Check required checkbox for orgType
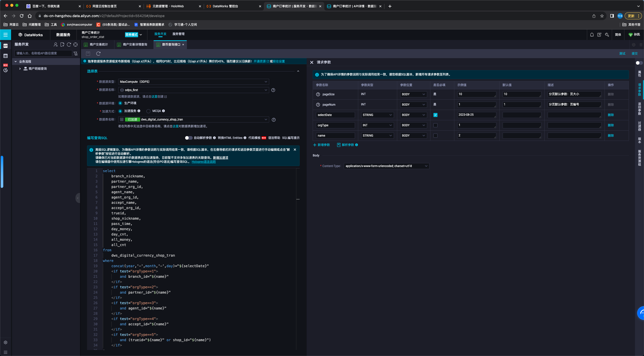Image resolution: width=644 pixels, height=356 pixels. click(435, 125)
